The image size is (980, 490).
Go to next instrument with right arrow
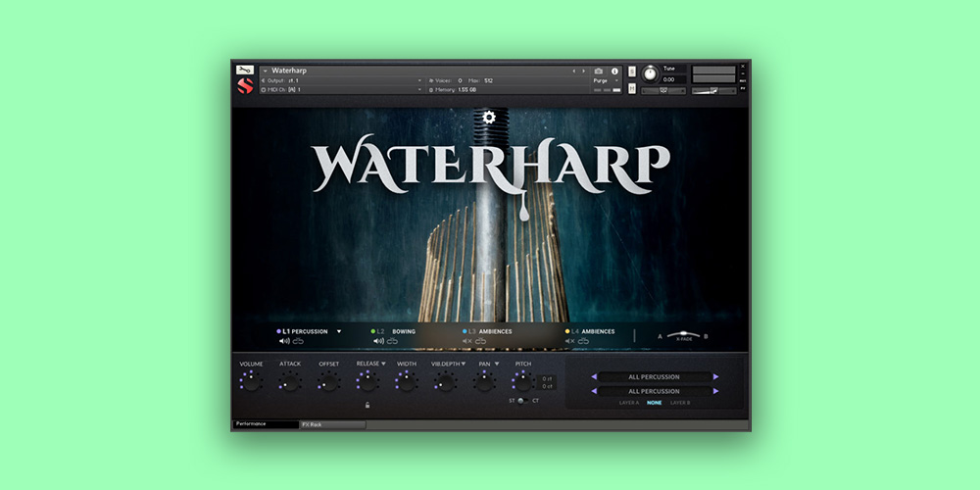tap(584, 72)
